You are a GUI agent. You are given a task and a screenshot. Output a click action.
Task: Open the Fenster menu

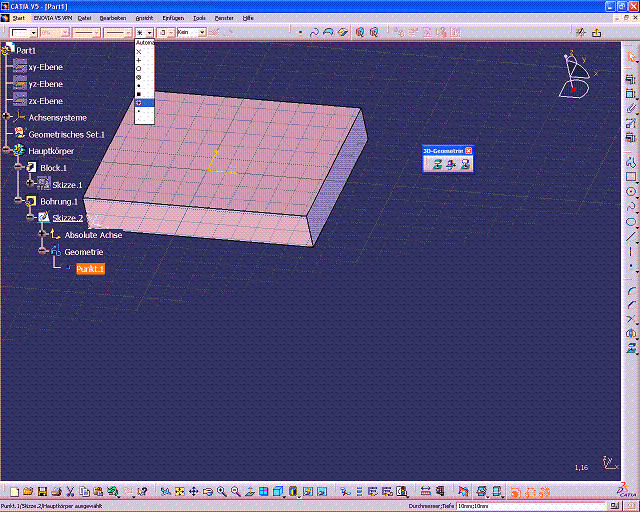224,18
